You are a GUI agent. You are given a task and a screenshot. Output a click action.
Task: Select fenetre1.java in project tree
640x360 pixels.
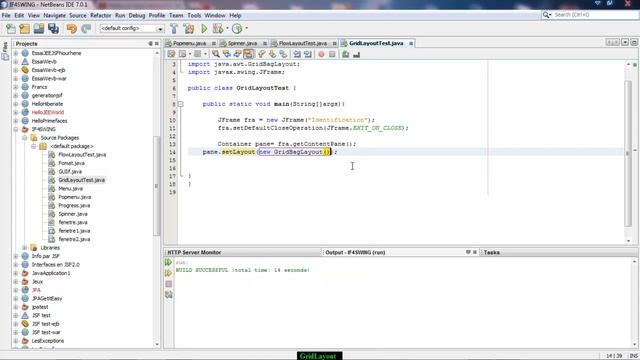click(74, 231)
